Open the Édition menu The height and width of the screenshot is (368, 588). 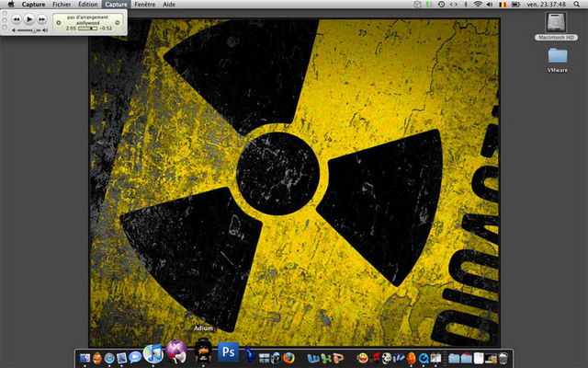88,5
